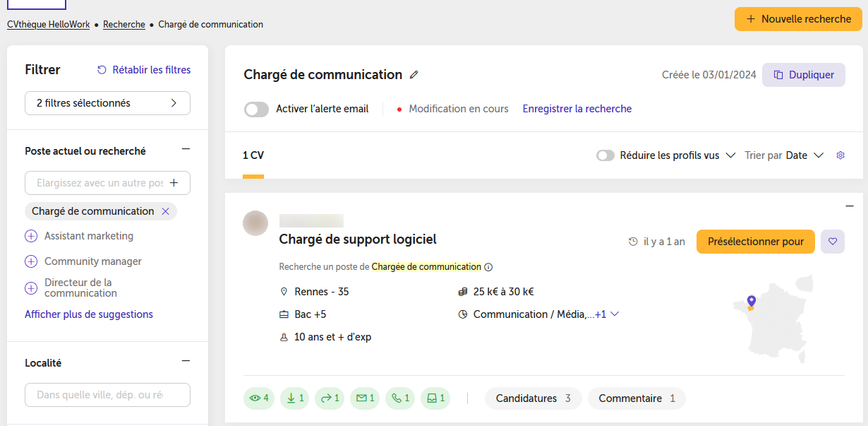The width and height of the screenshot is (868, 426).
Task: Click the plus icon in the job title field
Action: coord(174,183)
